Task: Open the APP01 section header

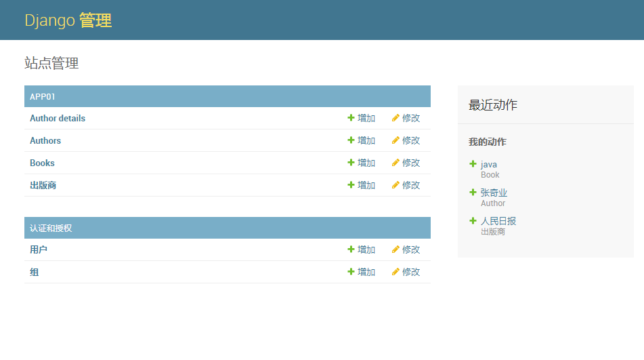Action: pos(42,96)
